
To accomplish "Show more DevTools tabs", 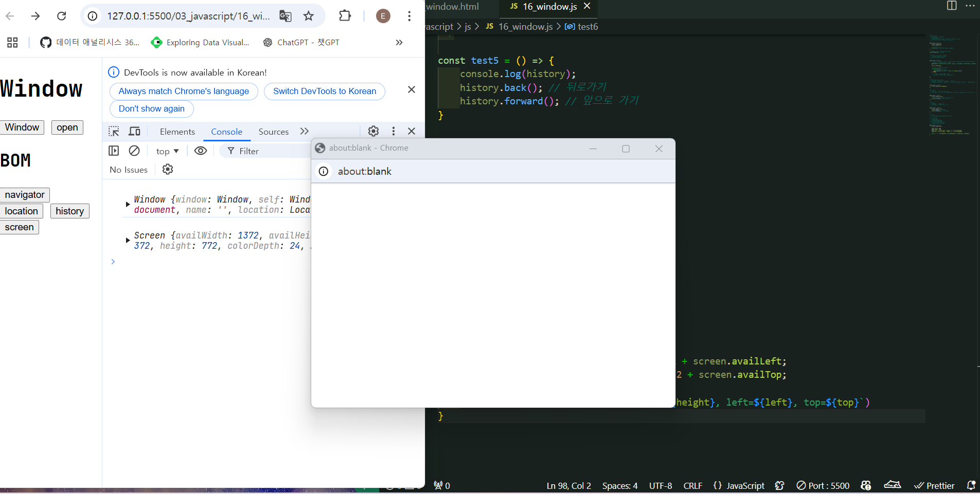I will (305, 131).
